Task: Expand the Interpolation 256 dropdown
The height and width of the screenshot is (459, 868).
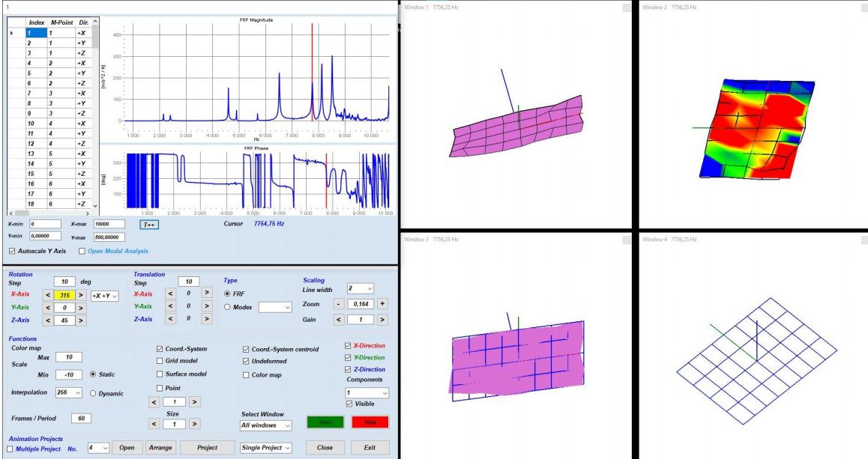Action: (x=69, y=392)
